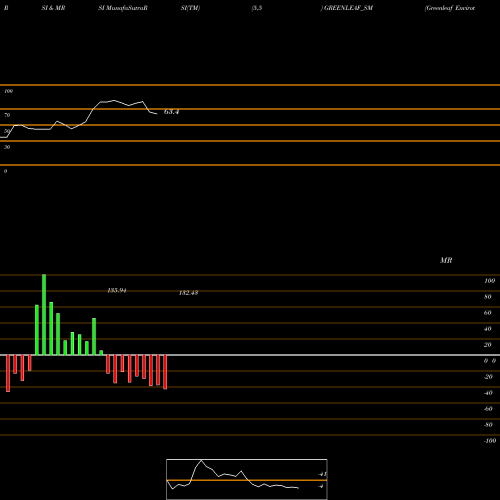Click the RSI current value '63.4'
The image size is (500, 500).
click(171, 112)
